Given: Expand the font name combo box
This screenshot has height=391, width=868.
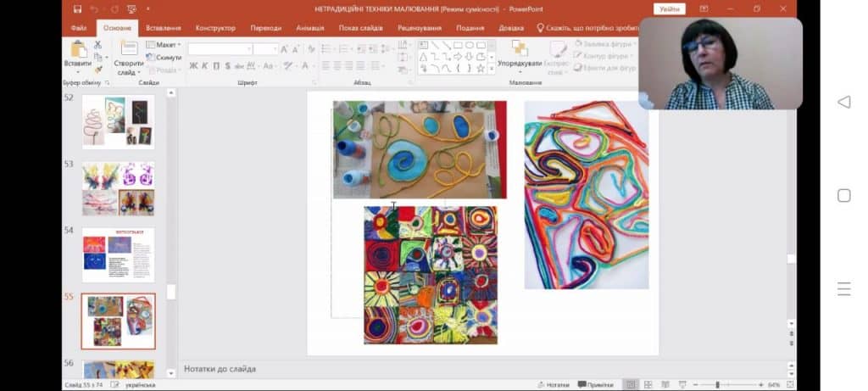Looking at the screenshot, I should point(248,49).
